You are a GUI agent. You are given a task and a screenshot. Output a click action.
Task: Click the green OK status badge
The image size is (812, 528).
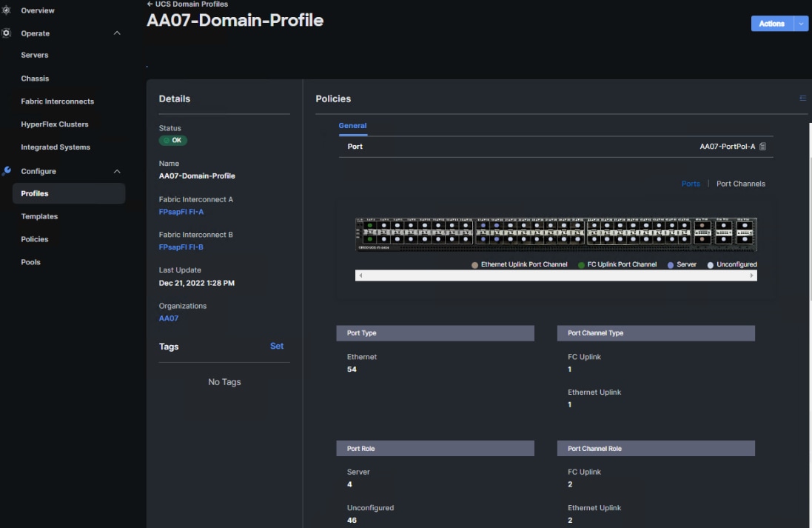pyautogui.click(x=173, y=141)
